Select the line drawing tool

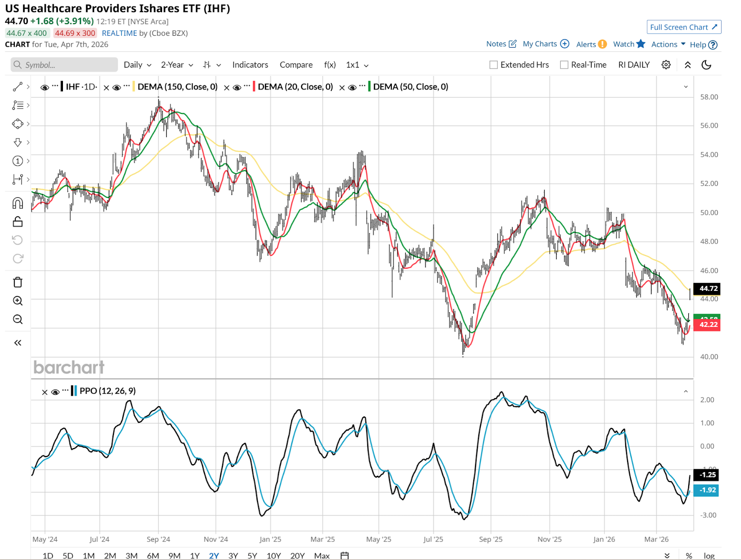pyautogui.click(x=18, y=87)
